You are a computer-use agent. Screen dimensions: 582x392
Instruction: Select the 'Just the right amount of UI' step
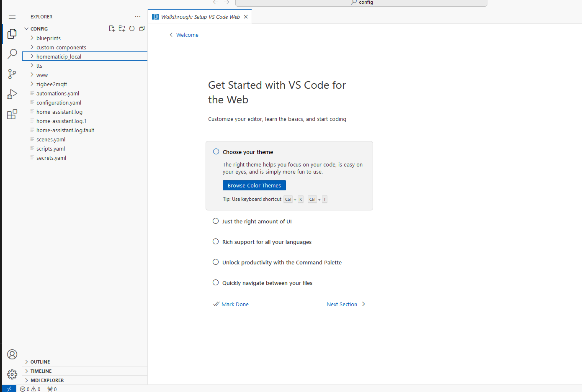pos(257,221)
